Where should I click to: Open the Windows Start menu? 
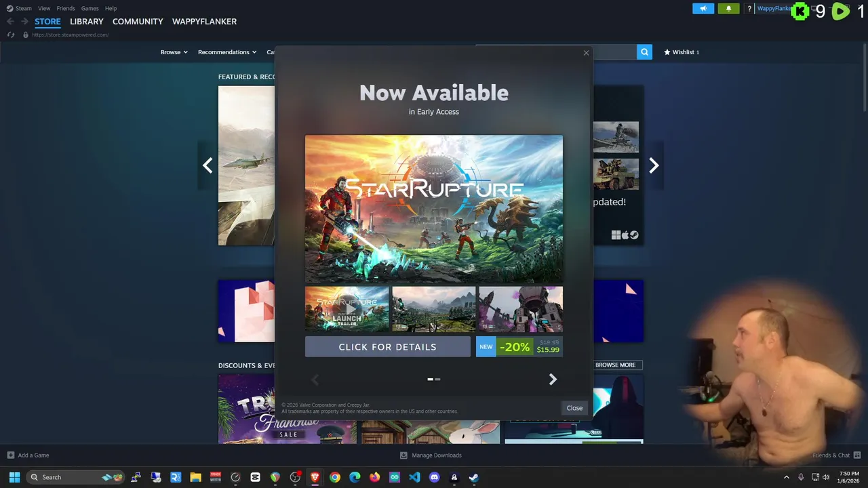[x=14, y=477]
